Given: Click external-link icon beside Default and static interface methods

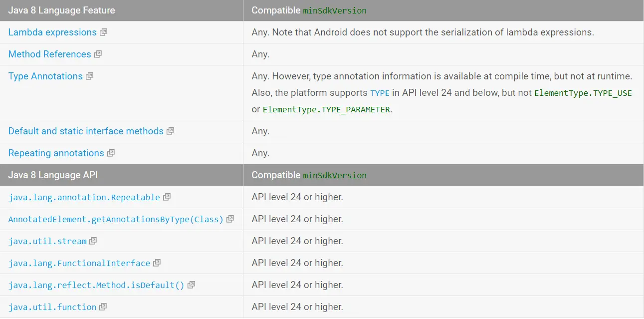Looking at the screenshot, I should coord(170,131).
